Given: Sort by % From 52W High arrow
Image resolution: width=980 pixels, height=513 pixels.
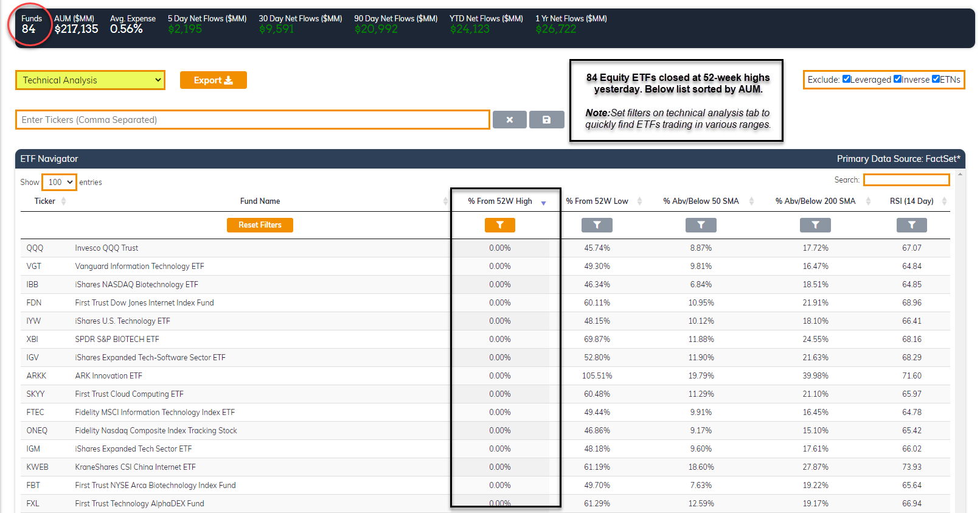Looking at the screenshot, I should (x=543, y=203).
